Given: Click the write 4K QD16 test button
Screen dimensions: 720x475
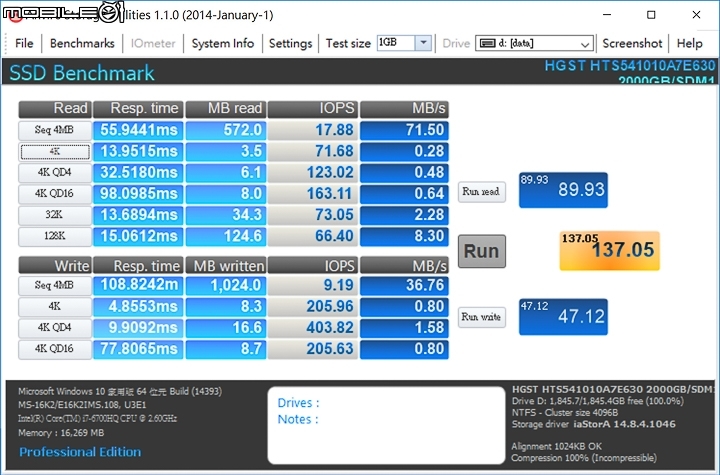Looking at the screenshot, I should click(x=55, y=349).
